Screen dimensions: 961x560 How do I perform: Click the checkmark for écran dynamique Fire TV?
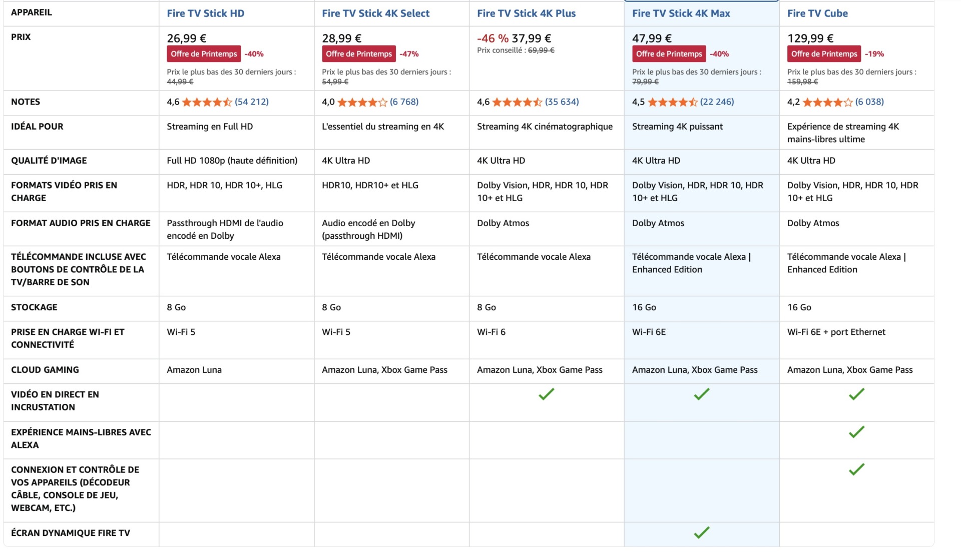702,532
